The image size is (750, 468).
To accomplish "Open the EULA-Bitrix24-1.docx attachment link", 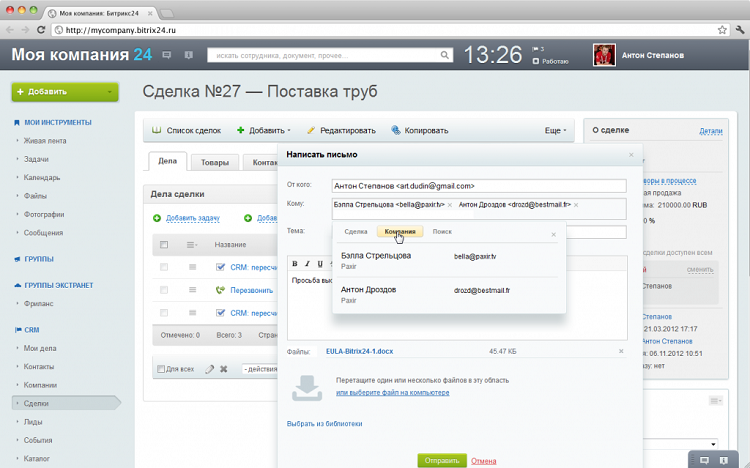I will click(x=360, y=351).
